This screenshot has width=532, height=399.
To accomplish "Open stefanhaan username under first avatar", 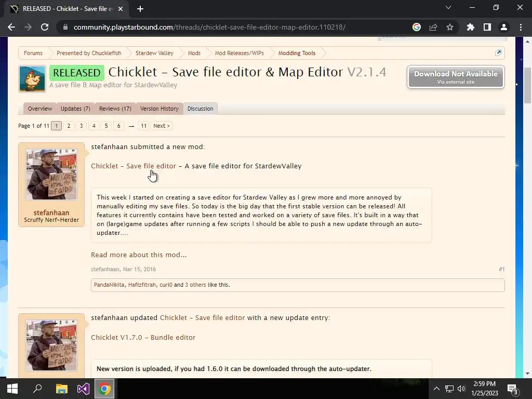I will point(51,212).
